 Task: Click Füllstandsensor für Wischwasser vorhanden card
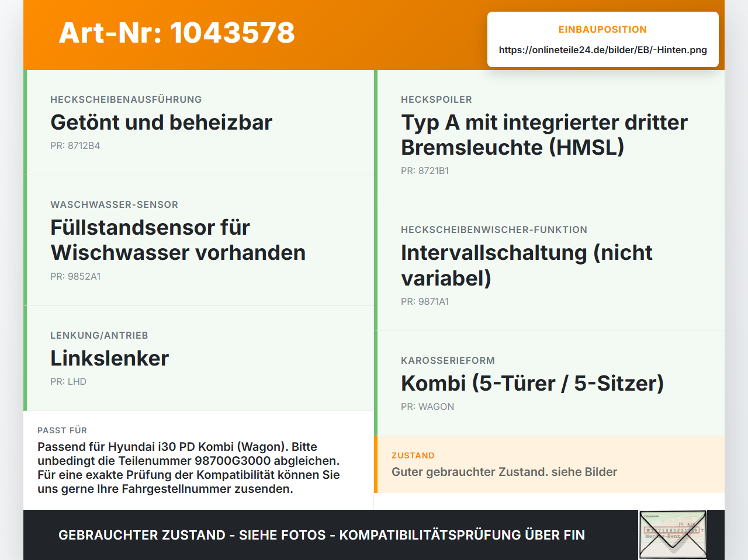pos(199,241)
